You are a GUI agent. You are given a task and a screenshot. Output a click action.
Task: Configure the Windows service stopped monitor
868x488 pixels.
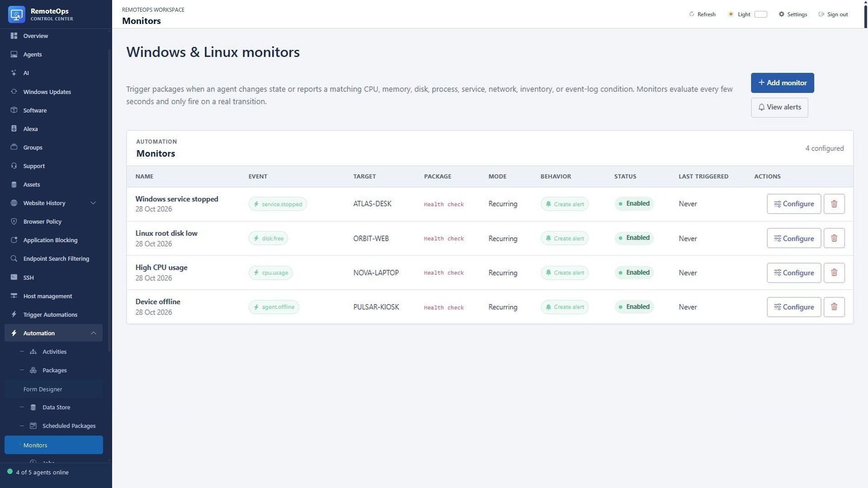[x=794, y=204]
